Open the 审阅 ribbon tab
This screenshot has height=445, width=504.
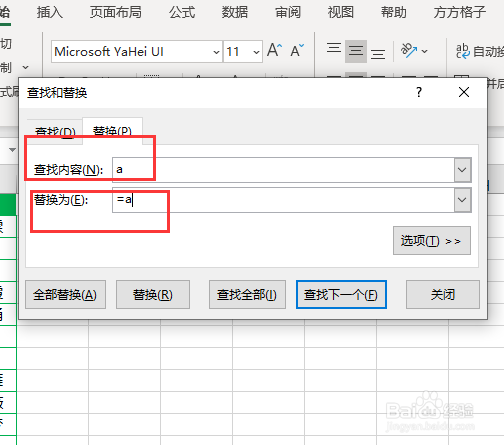click(288, 12)
